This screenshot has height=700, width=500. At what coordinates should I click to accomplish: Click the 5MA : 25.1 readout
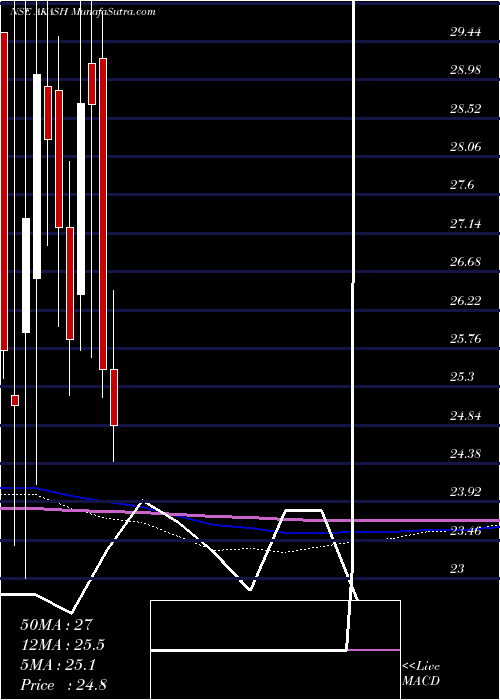[58, 665]
